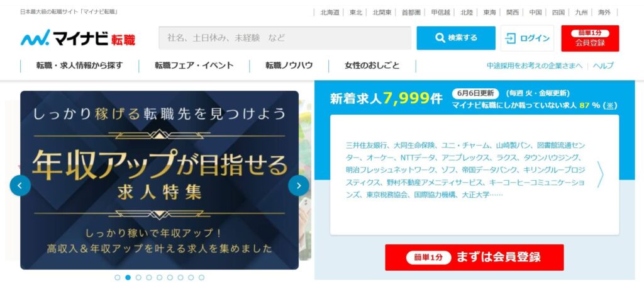Click the (※) footnote link
Screen dimensions: 644x291
coord(609,105)
